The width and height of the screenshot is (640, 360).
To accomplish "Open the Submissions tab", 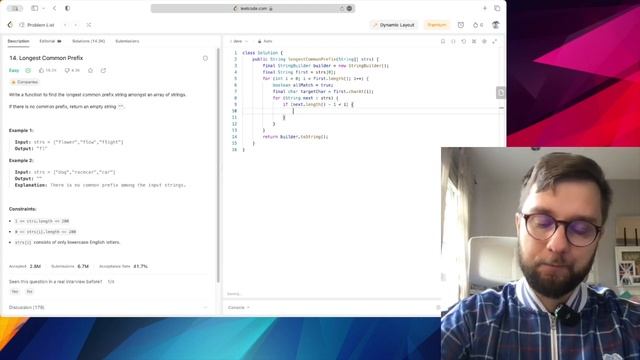I will (127, 41).
